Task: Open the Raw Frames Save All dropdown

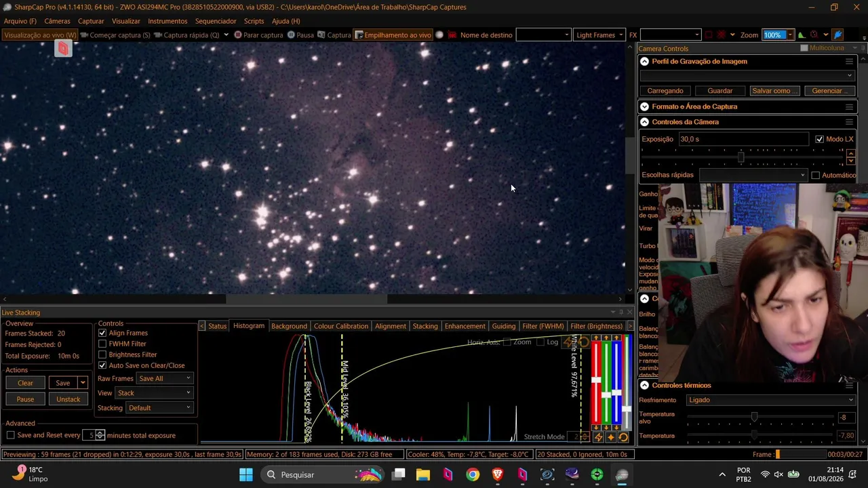Action: (x=165, y=378)
